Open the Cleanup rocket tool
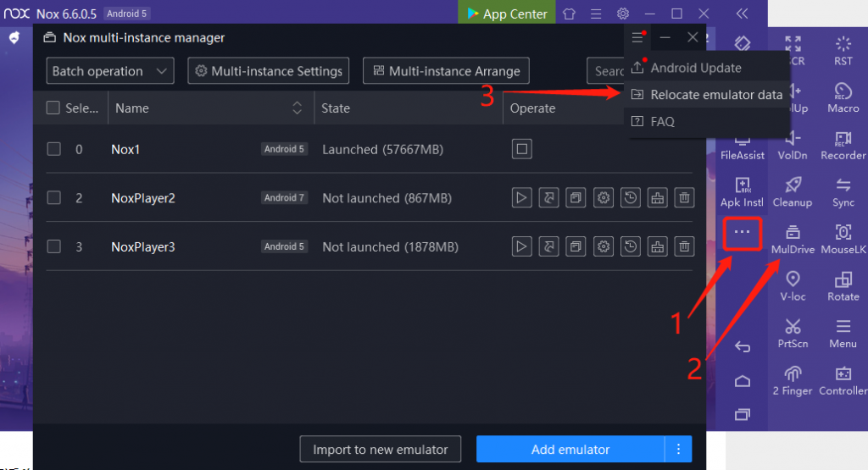Image resolution: width=868 pixels, height=470 pixels. click(x=793, y=191)
